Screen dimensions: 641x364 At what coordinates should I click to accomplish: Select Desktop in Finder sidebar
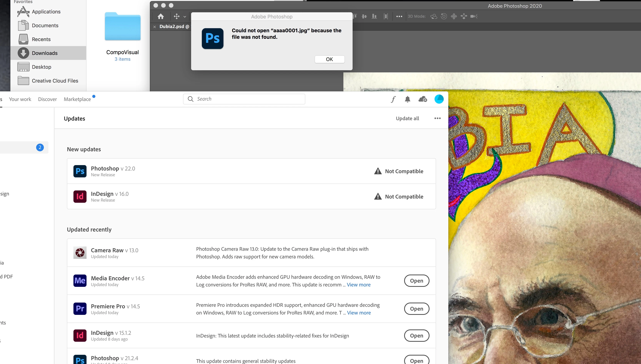[42, 67]
